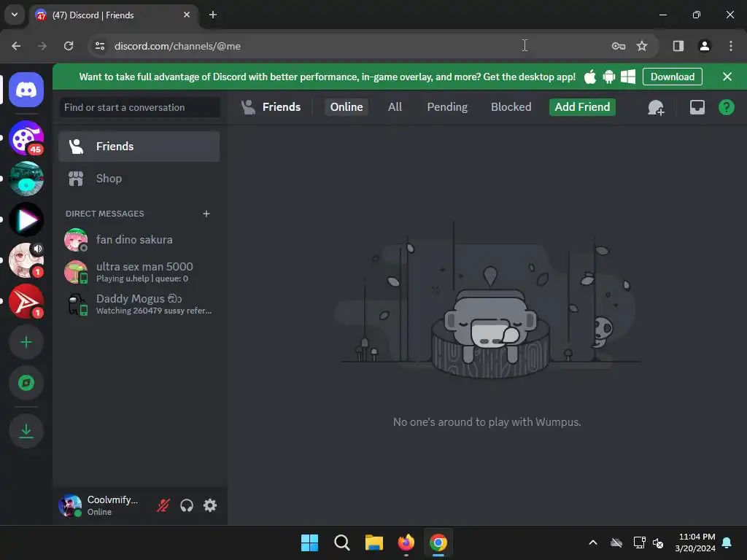Open the Inbox icon
Image resolution: width=747 pixels, height=560 pixels.
tap(697, 107)
